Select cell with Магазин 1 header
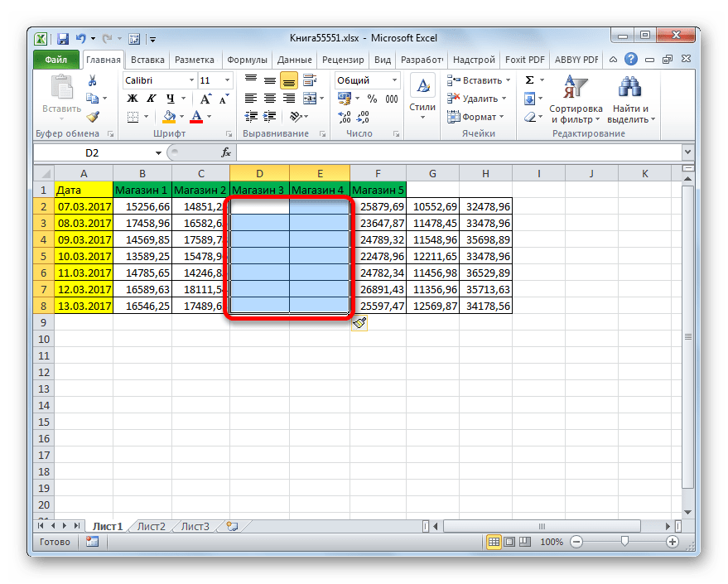 coord(142,190)
